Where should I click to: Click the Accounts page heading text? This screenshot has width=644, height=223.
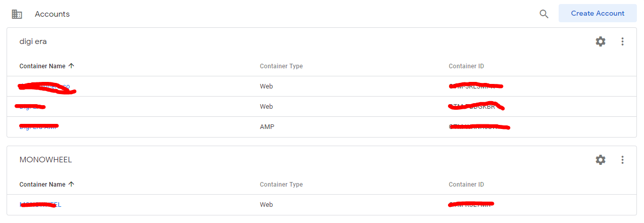(x=52, y=14)
